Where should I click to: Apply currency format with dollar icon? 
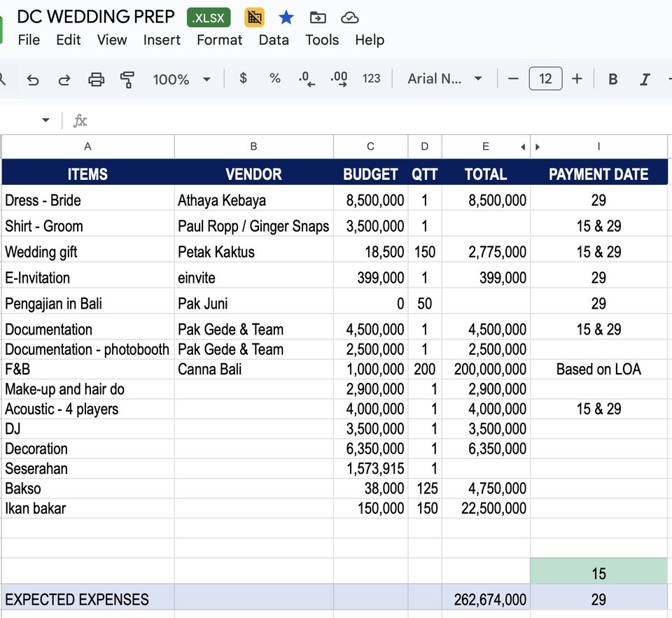point(243,78)
